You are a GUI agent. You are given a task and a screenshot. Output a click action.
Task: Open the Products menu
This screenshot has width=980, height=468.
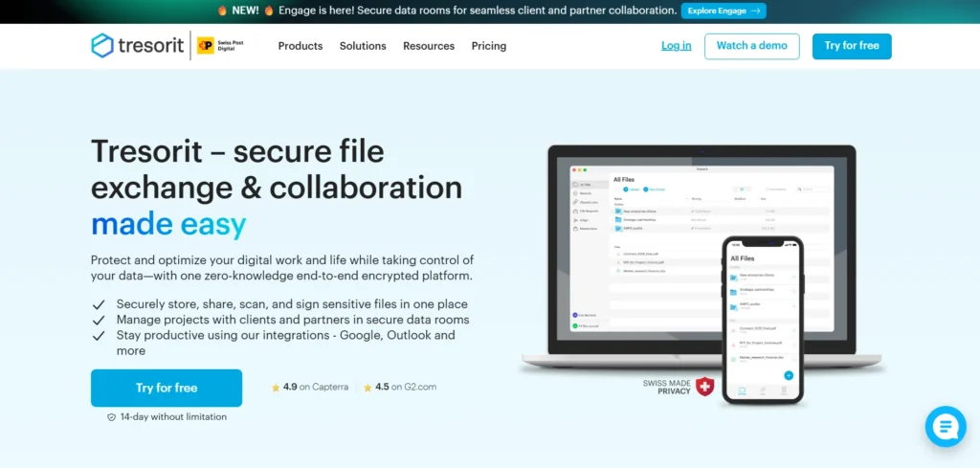coord(300,46)
